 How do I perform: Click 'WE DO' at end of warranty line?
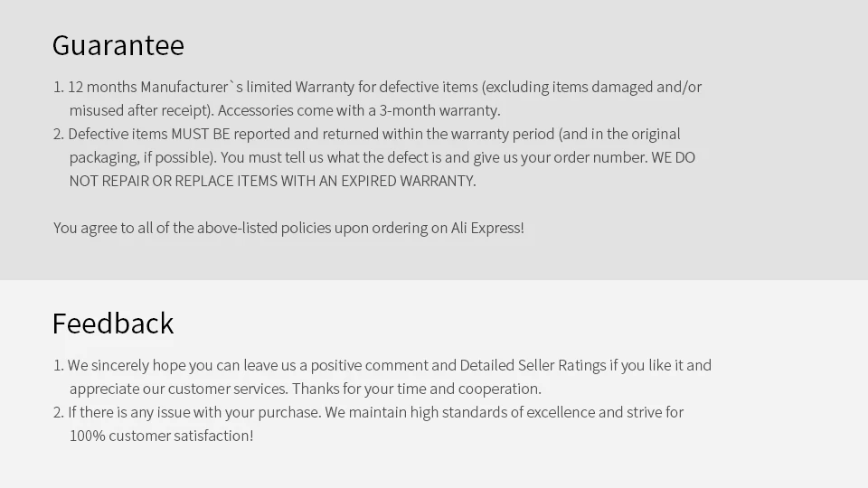(x=673, y=157)
